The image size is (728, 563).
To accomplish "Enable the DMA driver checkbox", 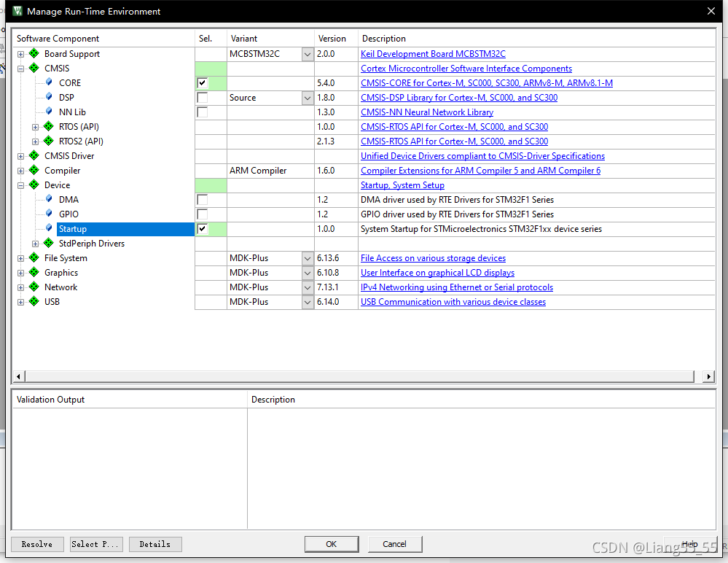I will pos(203,200).
